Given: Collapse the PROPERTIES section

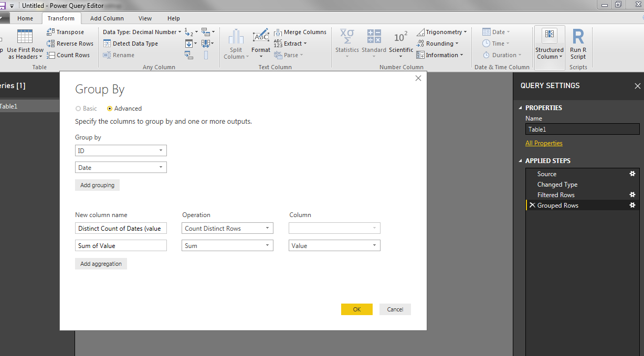Looking at the screenshot, I should tap(521, 107).
